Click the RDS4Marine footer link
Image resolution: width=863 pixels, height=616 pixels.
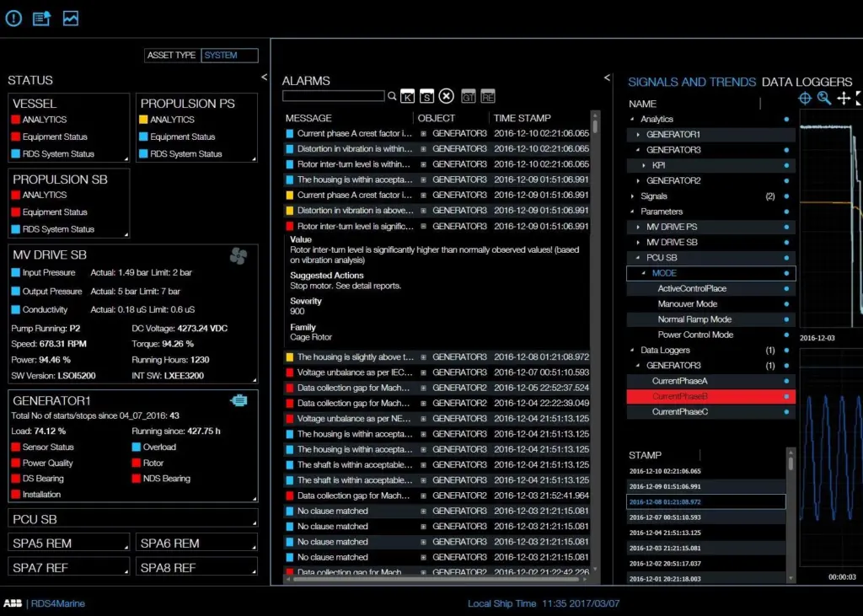click(x=58, y=603)
